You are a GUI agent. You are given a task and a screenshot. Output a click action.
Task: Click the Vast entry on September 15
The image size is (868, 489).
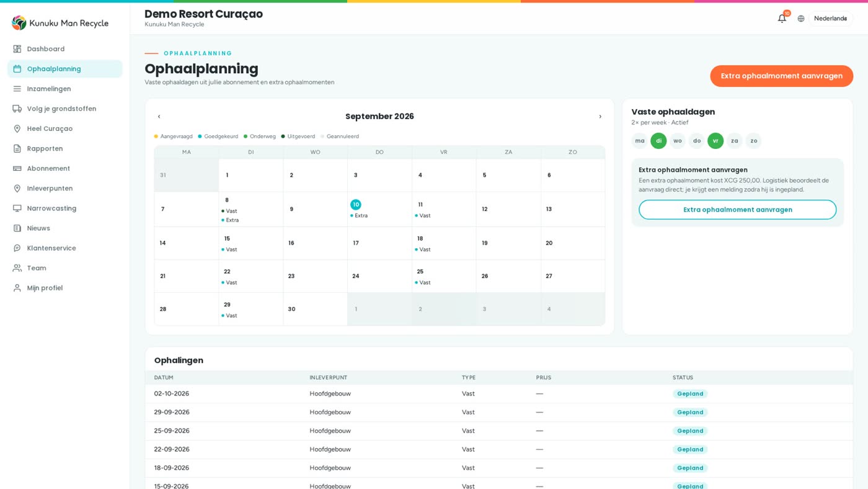230,249
